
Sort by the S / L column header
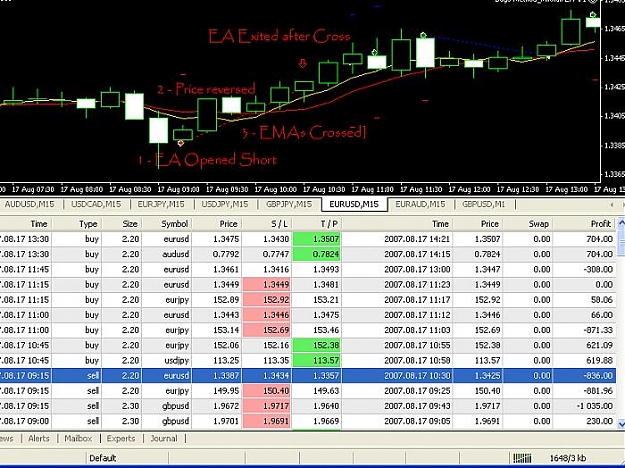[267, 224]
